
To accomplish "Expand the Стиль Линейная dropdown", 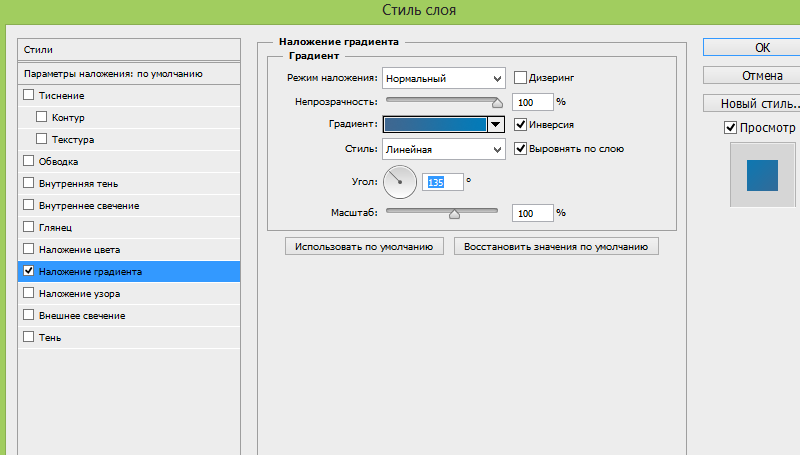I will coord(443,149).
